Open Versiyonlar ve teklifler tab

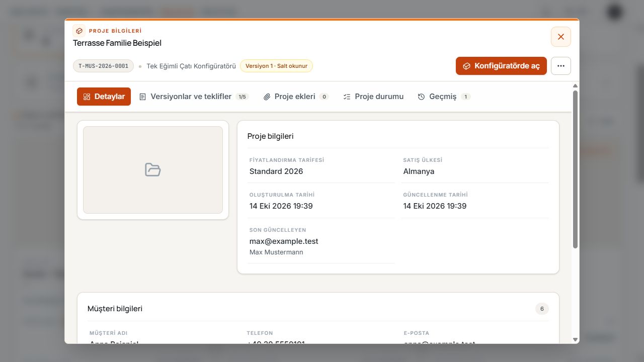(194, 97)
